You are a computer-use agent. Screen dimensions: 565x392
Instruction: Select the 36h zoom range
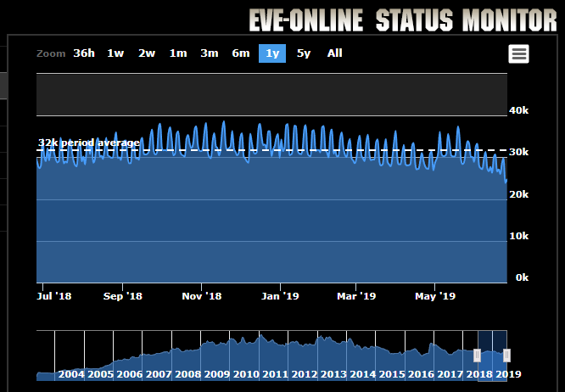[x=84, y=53]
